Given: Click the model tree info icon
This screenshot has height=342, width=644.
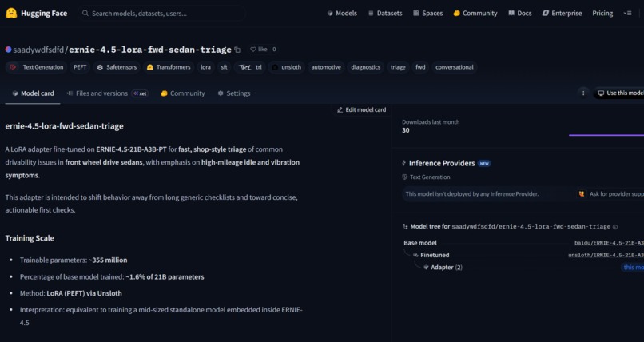Looking at the screenshot, I should (615, 227).
